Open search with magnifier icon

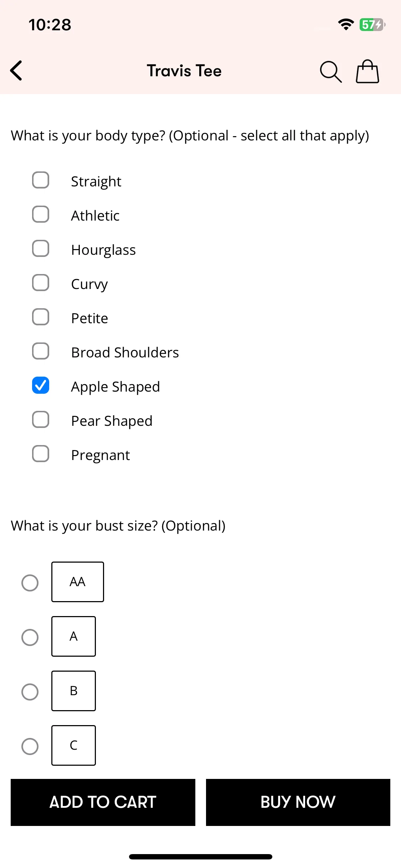pyautogui.click(x=331, y=72)
